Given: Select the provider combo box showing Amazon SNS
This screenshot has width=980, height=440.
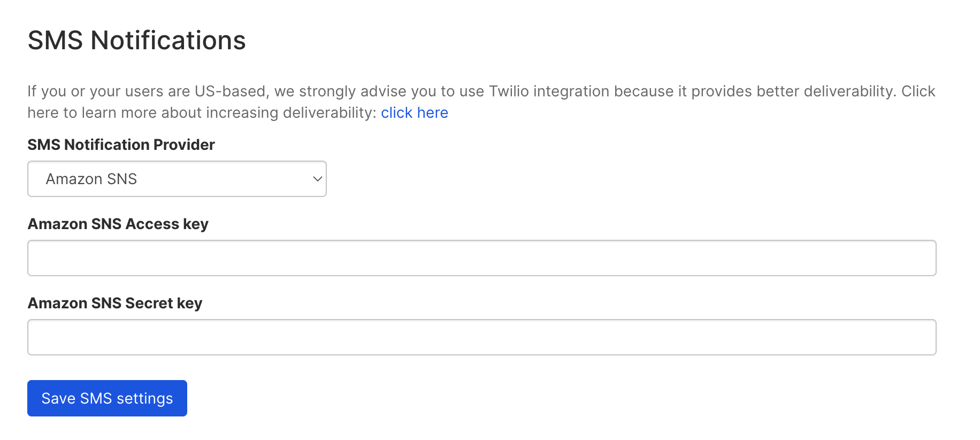Looking at the screenshot, I should [177, 179].
